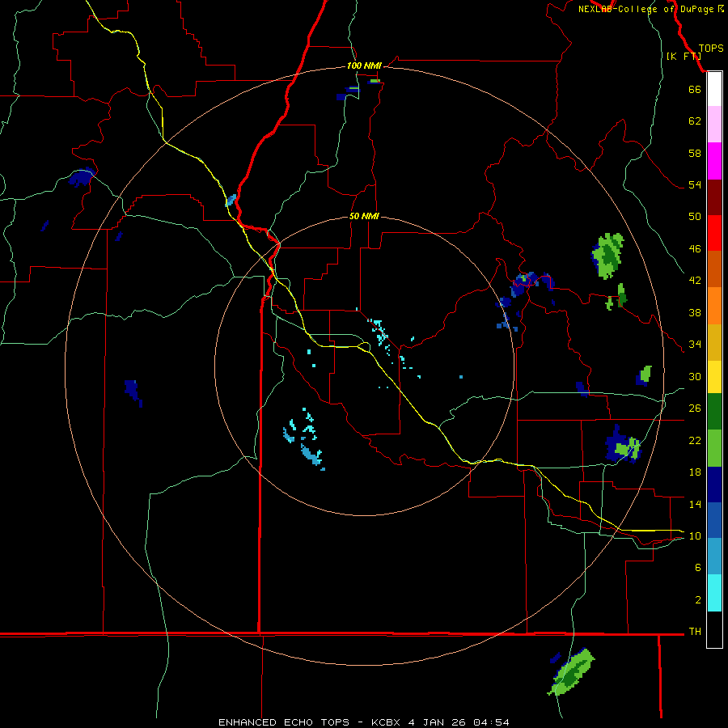Click the legend value "30"
Screen dimensions: 728x728
(x=695, y=376)
